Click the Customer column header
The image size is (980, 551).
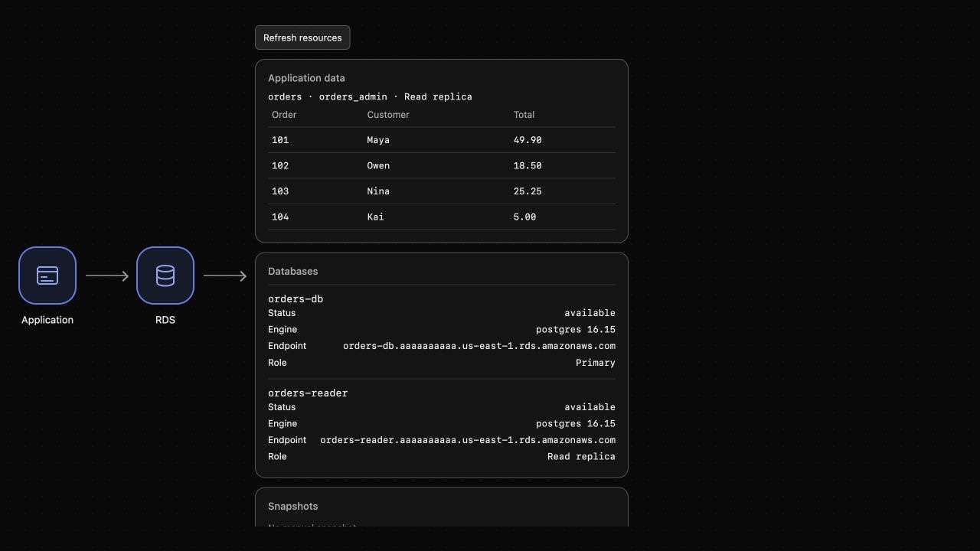[388, 115]
